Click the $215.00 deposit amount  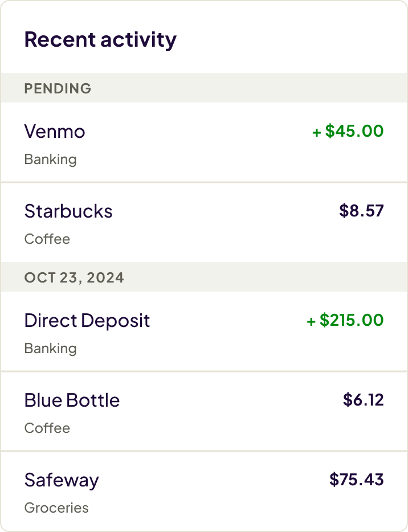352,321
